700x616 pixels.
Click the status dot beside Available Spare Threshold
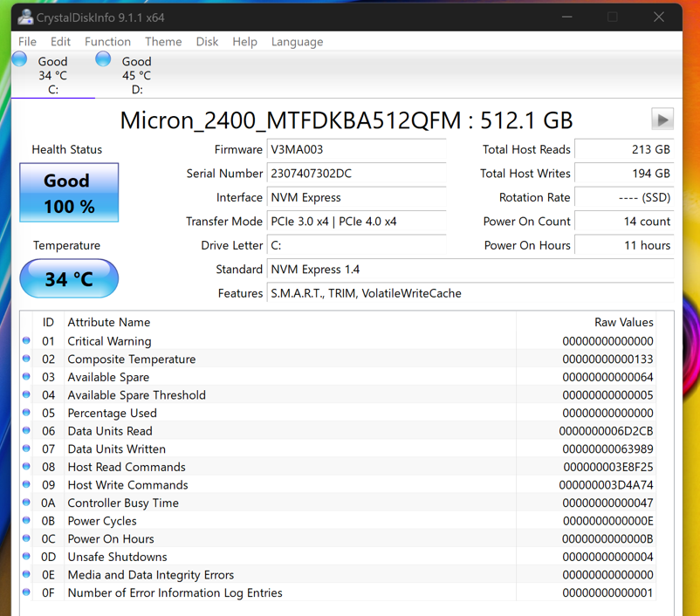(26, 394)
